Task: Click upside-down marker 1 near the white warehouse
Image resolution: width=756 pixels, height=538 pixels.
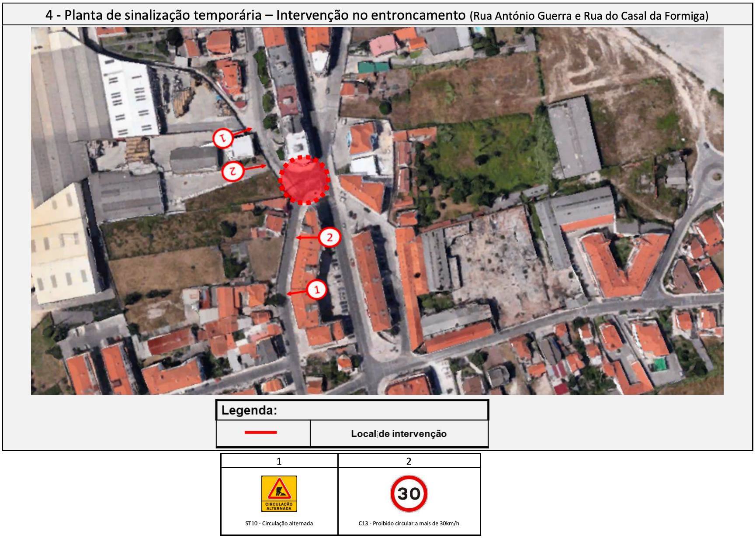Action: coord(223,138)
